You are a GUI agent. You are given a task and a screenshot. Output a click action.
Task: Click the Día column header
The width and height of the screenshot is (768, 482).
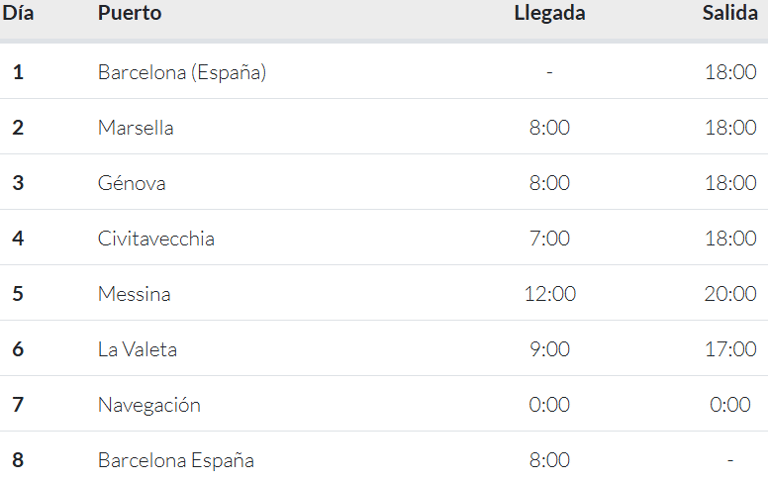[18, 13]
